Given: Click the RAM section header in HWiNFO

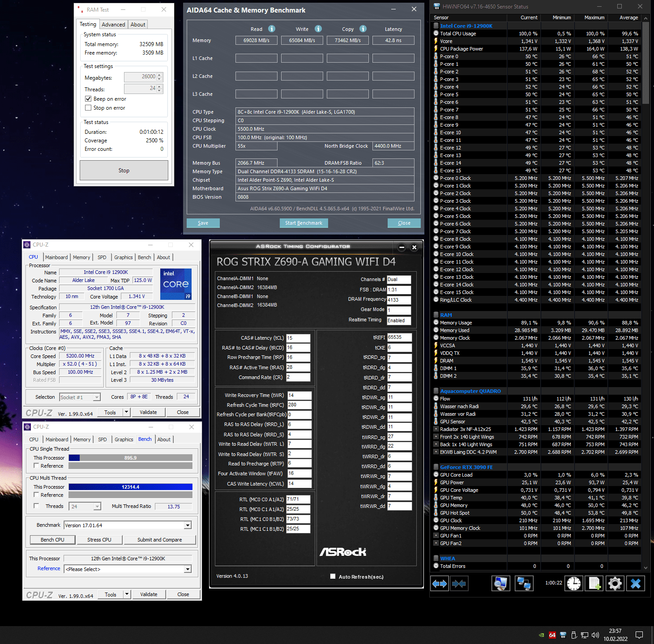Looking at the screenshot, I should pos(446,315).
